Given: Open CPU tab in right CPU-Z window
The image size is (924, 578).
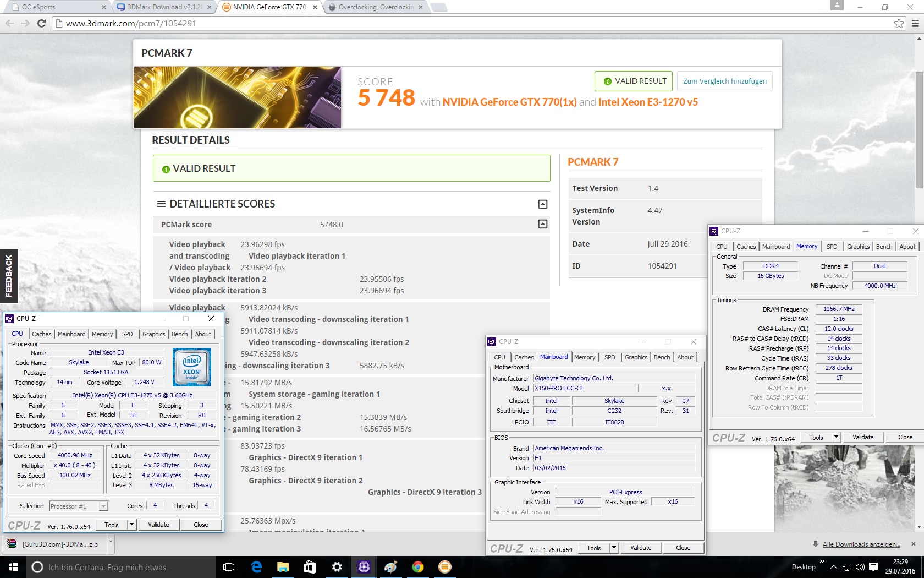Looking at the screenshot, I should click(x=722, y=247).
